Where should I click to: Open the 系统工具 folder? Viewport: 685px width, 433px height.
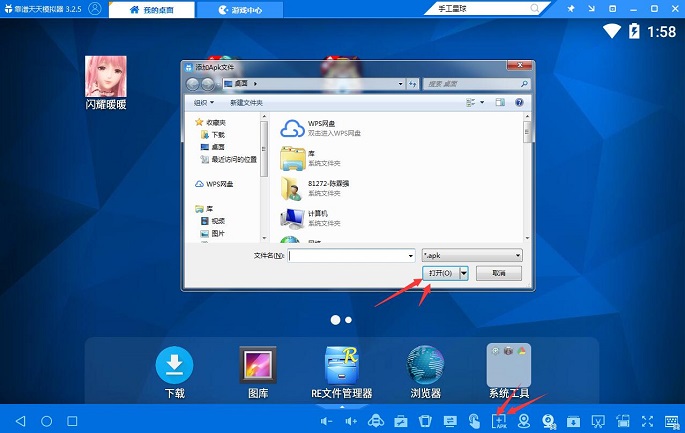(x=509, y=371)
